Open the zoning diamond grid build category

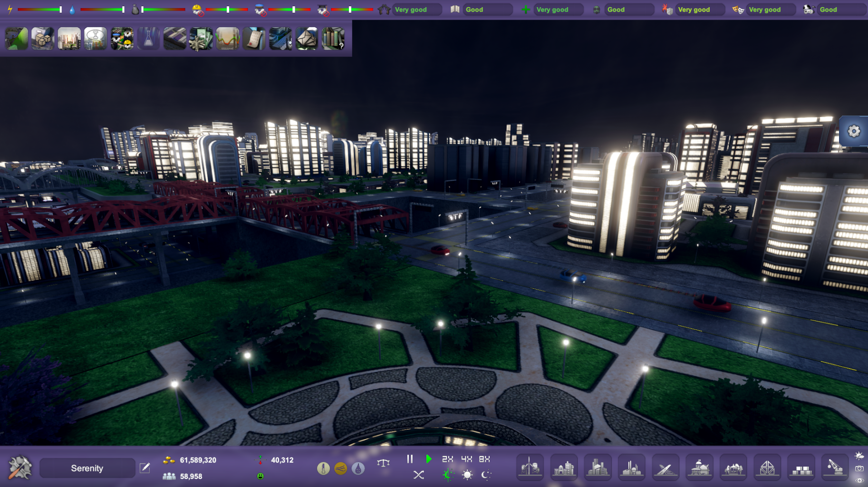pos(767,467)
